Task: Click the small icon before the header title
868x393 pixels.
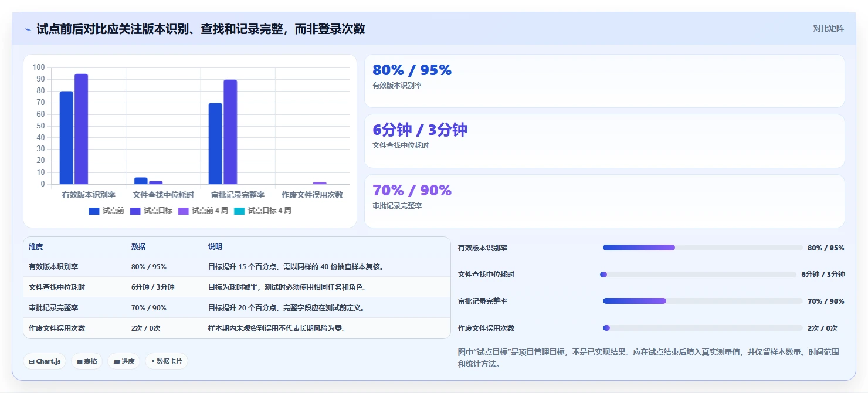Action: 28,29
